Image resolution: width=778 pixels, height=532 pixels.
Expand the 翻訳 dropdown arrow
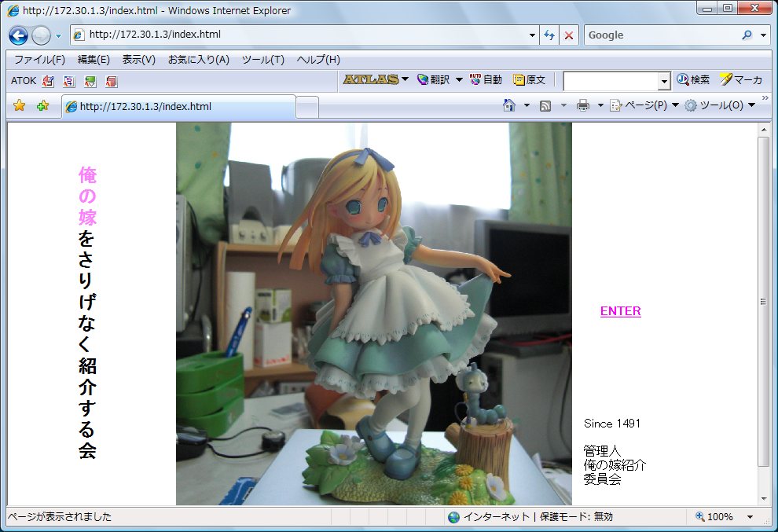coord(459,79)
